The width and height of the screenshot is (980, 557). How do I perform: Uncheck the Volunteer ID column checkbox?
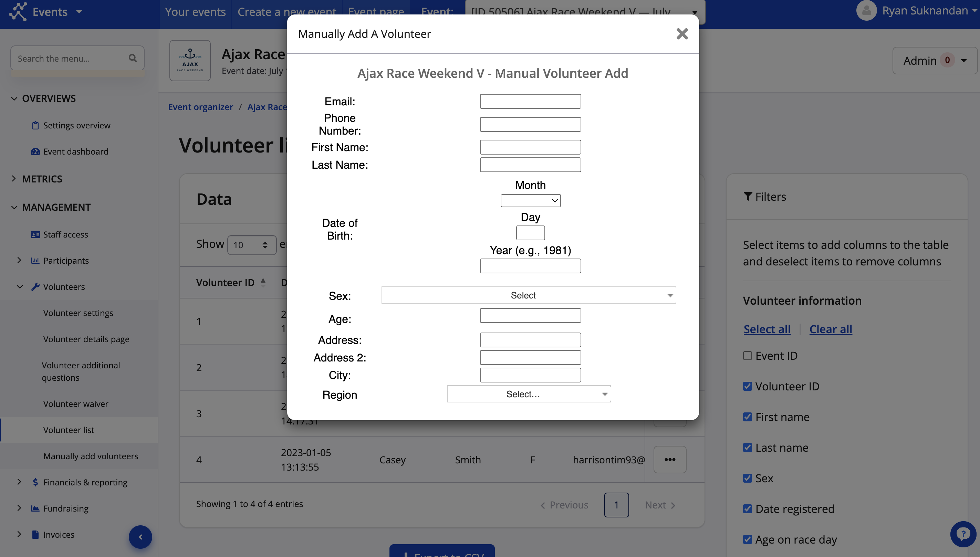(x=747, y=386)
